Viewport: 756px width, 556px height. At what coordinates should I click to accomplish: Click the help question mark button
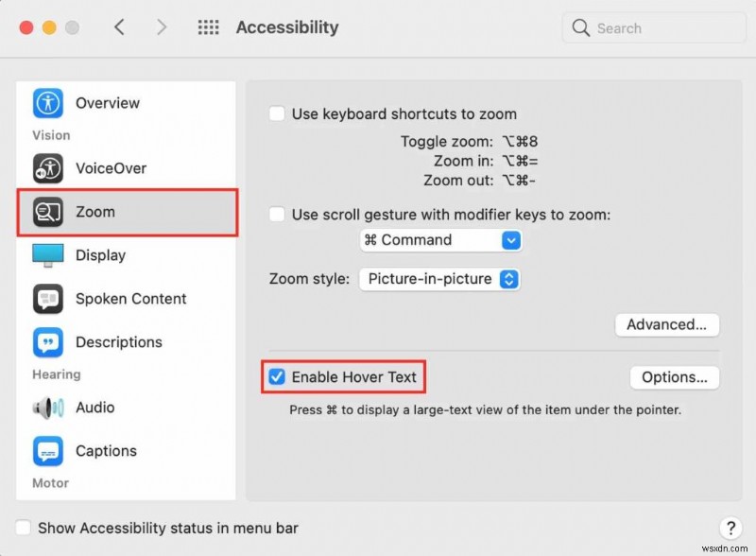point(730,528)
